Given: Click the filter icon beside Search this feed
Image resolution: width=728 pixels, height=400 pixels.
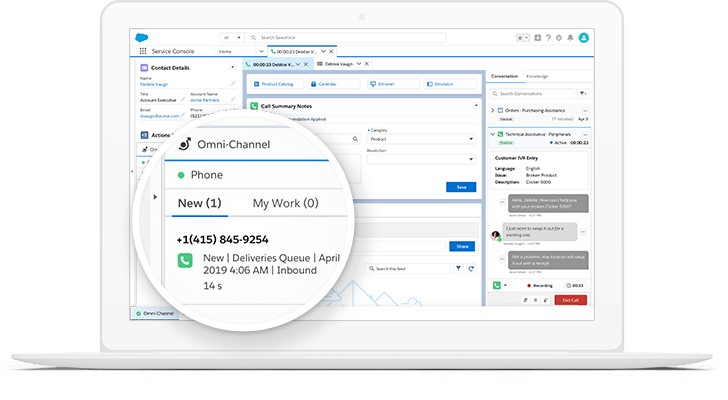Looking at the screenshot, I should click(458, 268).
